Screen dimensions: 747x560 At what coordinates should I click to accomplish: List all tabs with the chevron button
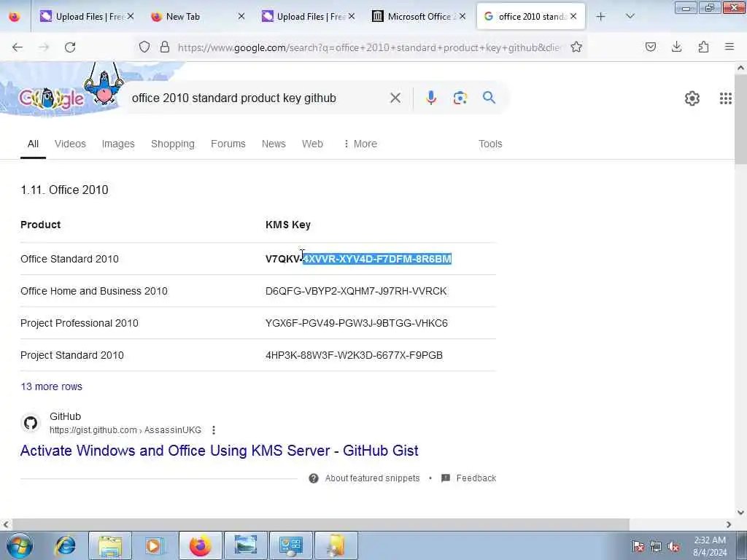coord(630,17)
